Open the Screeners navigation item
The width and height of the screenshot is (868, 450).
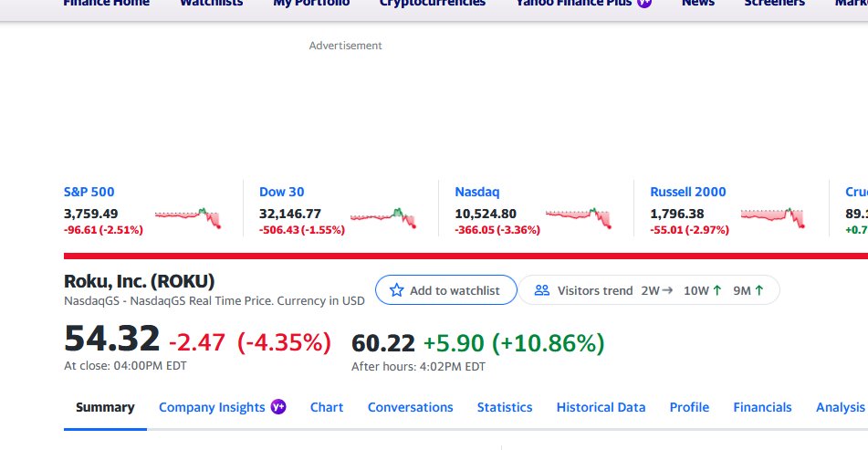(775, 3)
